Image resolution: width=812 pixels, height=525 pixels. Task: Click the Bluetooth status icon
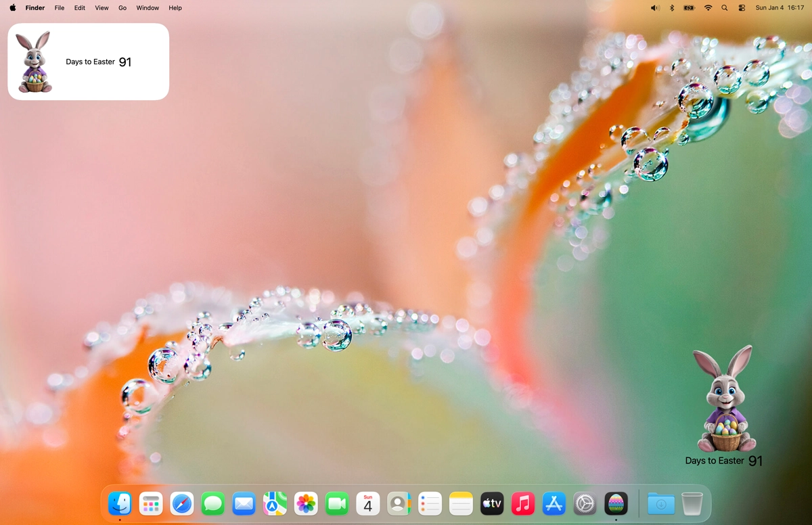(672, 7)
